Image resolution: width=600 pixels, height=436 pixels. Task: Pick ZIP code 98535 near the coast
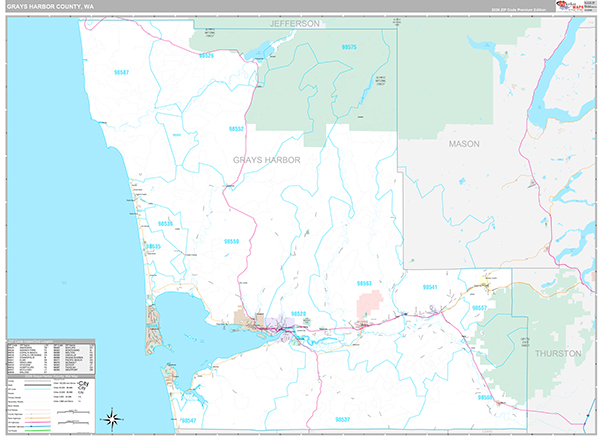click(x=153, y=245)
